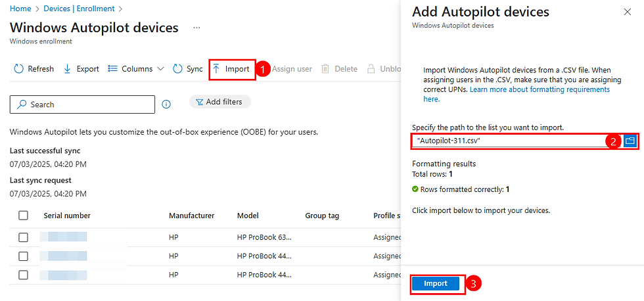Click the Assign user toolbar item
Image resolution: width=644 pixels, height=301 pixels.
[292, 69]
